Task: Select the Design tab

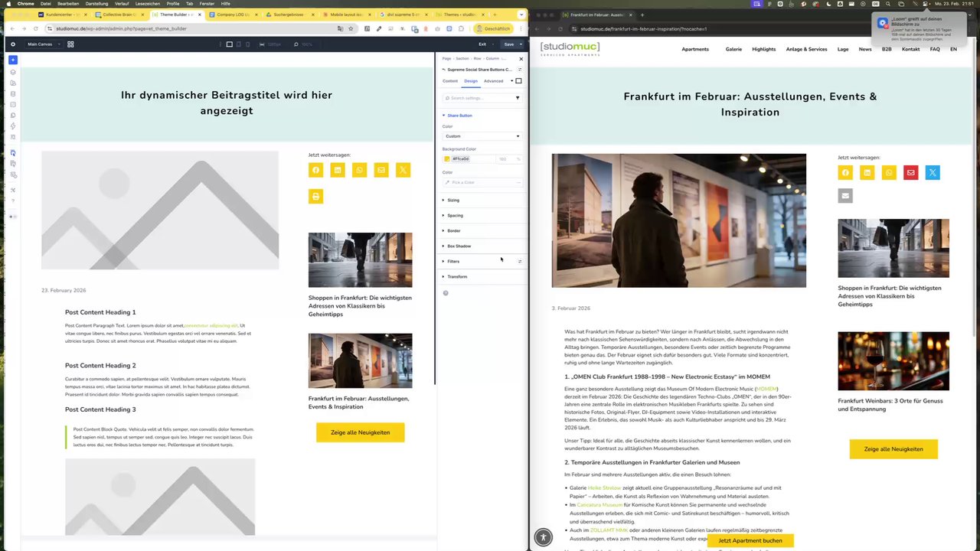Action: (x=471, y=81)
